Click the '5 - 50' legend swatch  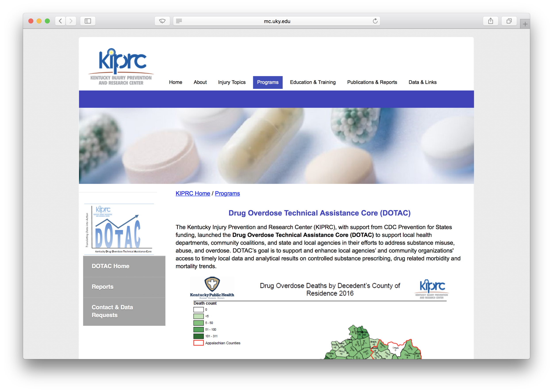click(x=198, y=323)
